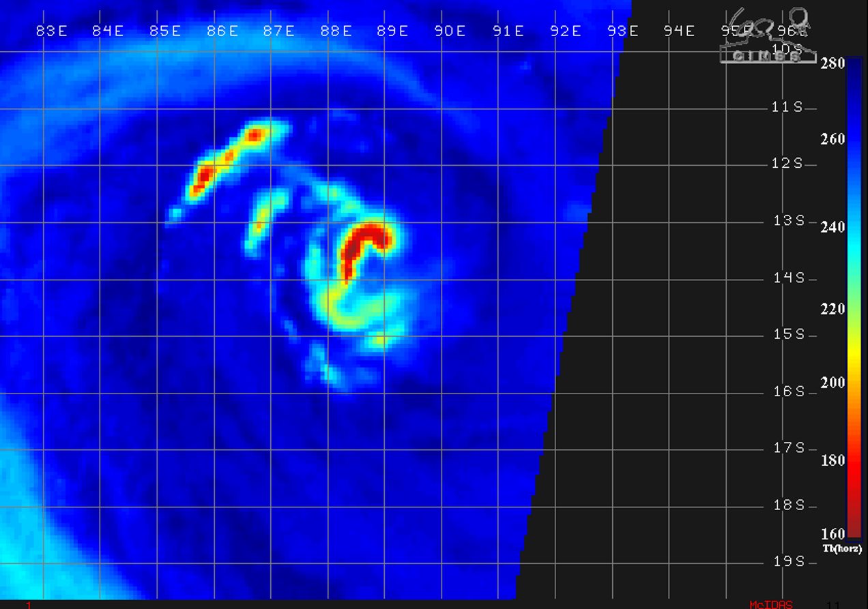Click the 220 color scale value
Image resolution: width=868 pixels, height=609 pixels.
833,309
